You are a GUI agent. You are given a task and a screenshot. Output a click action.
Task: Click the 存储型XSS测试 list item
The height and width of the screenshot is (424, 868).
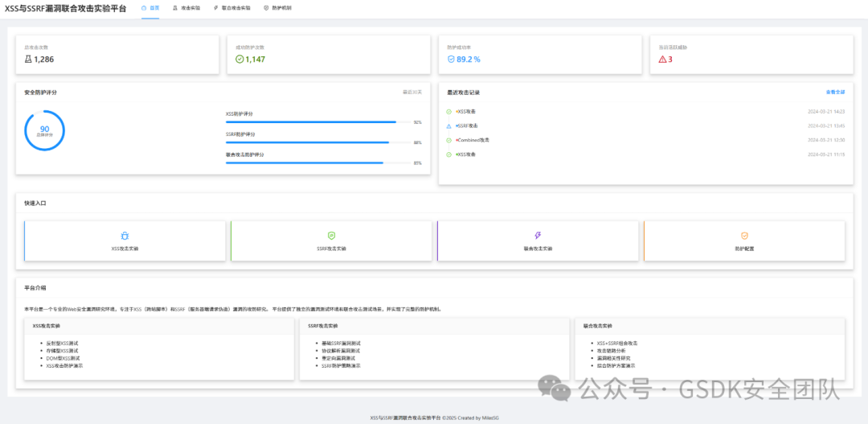pos(62,351)
